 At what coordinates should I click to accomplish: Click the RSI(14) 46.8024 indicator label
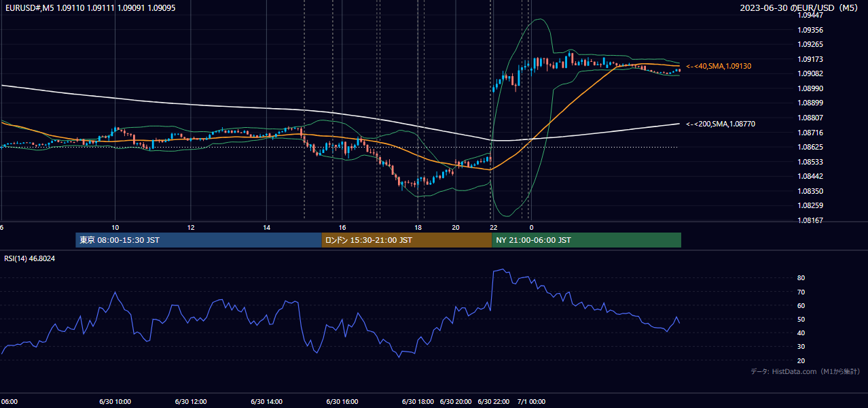click(x=29, y=258)
